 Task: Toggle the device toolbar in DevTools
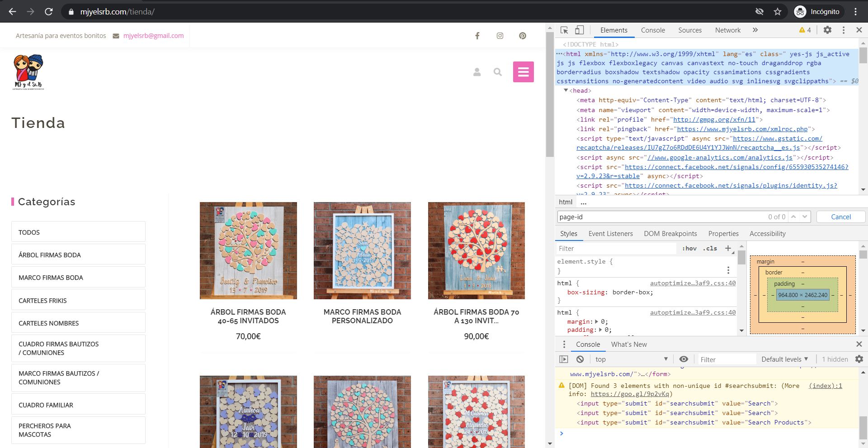click(579, 30)
